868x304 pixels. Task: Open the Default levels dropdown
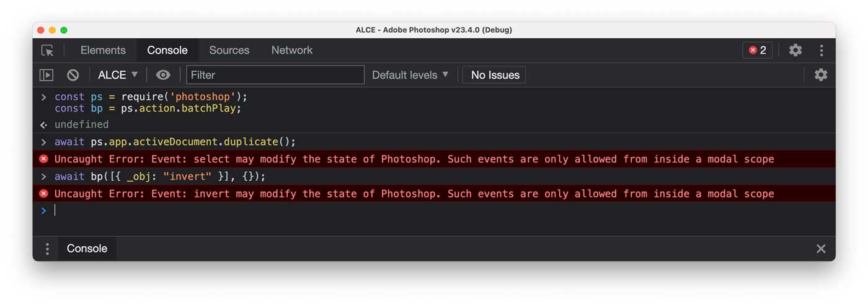pyautogui.click(x=410, y=75)
